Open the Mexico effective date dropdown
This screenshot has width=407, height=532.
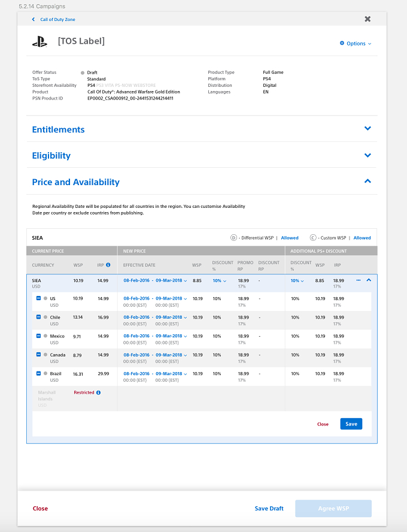(x=155, y=336)
